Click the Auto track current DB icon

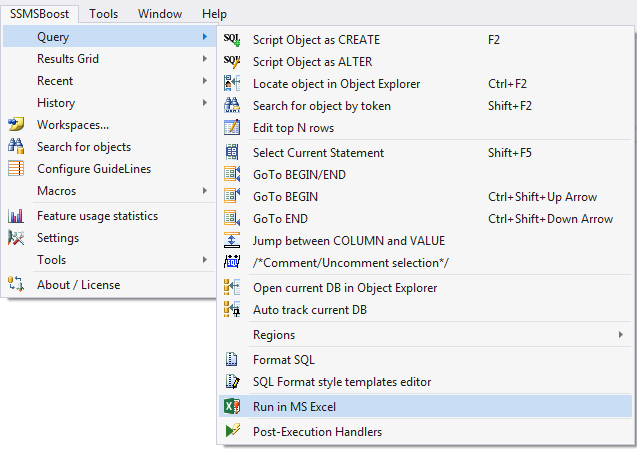(x=232, y=310)
